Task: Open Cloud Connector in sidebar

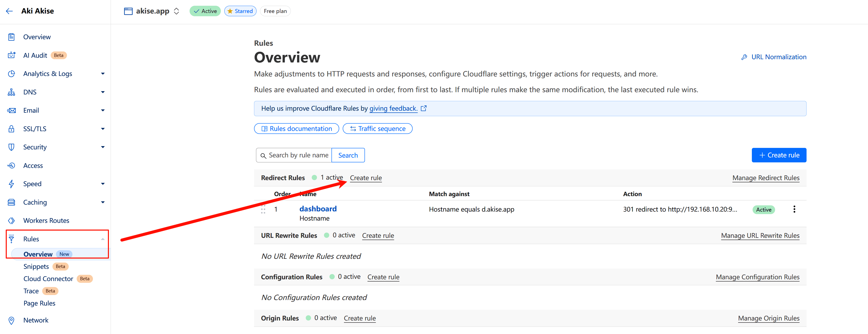Action: coord(48,279)
